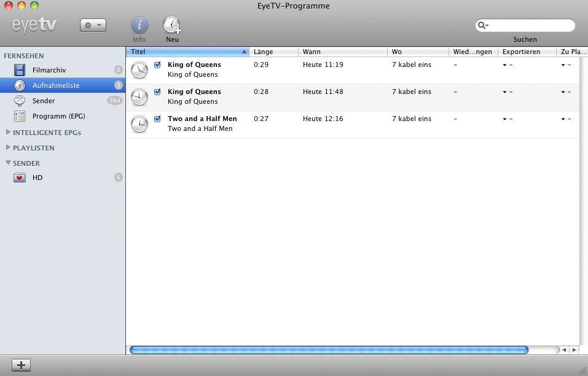Click the search magnifier dropdown icon
The width and height of the screenshot is (588, 376).
tap(483, 25)
